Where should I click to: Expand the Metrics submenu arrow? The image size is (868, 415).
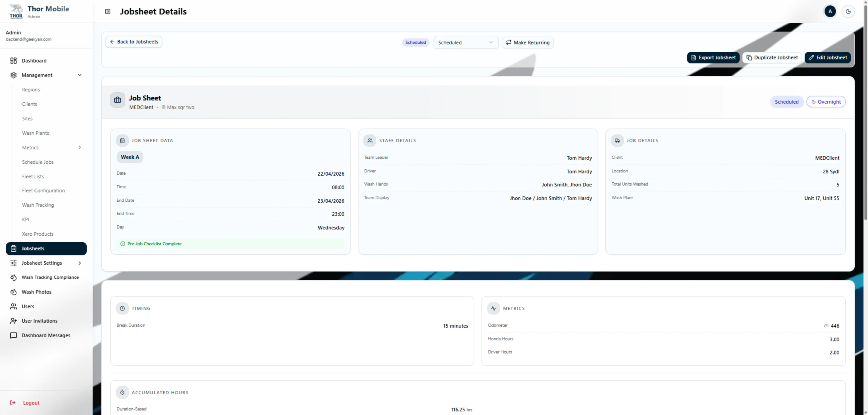pyautogui.click(x=80, y=148)
